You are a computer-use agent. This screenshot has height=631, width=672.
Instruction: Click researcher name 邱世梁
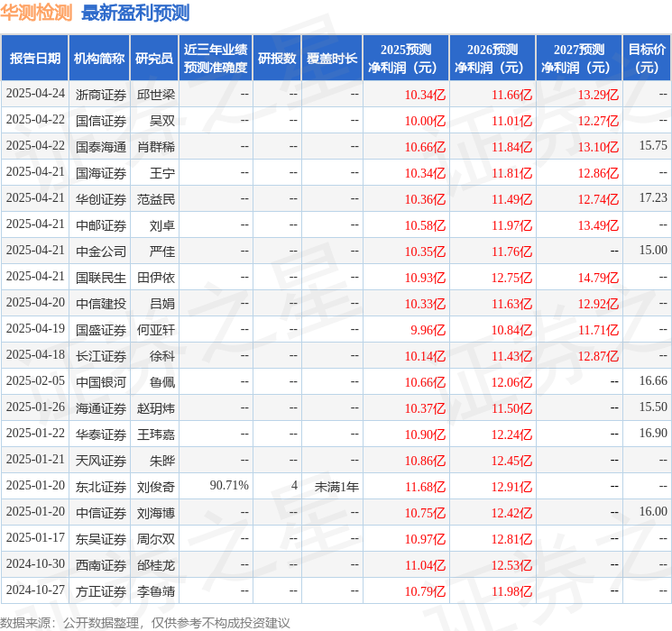coord(156,95)
